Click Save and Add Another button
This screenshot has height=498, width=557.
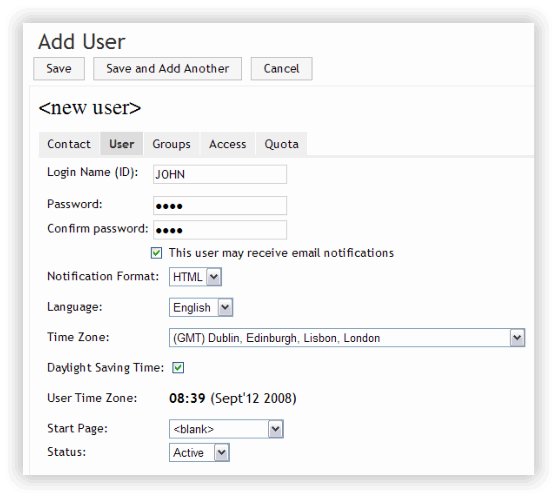(x=167, y=69)
